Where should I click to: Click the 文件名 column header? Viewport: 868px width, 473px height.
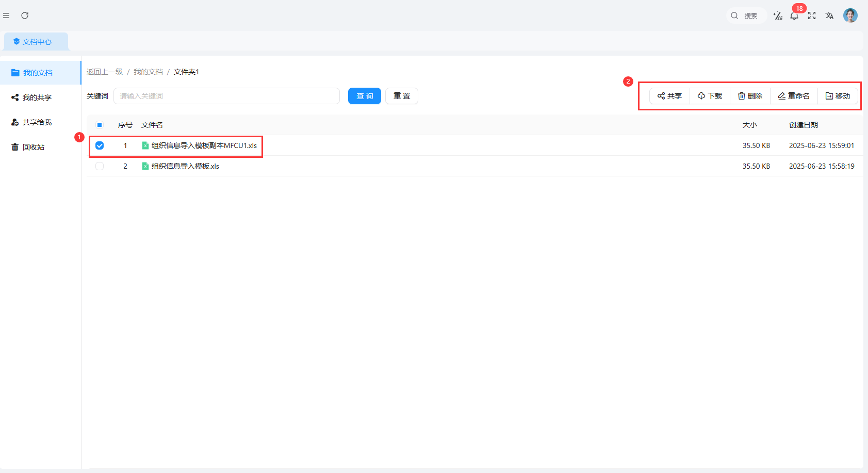click(152, 125)
